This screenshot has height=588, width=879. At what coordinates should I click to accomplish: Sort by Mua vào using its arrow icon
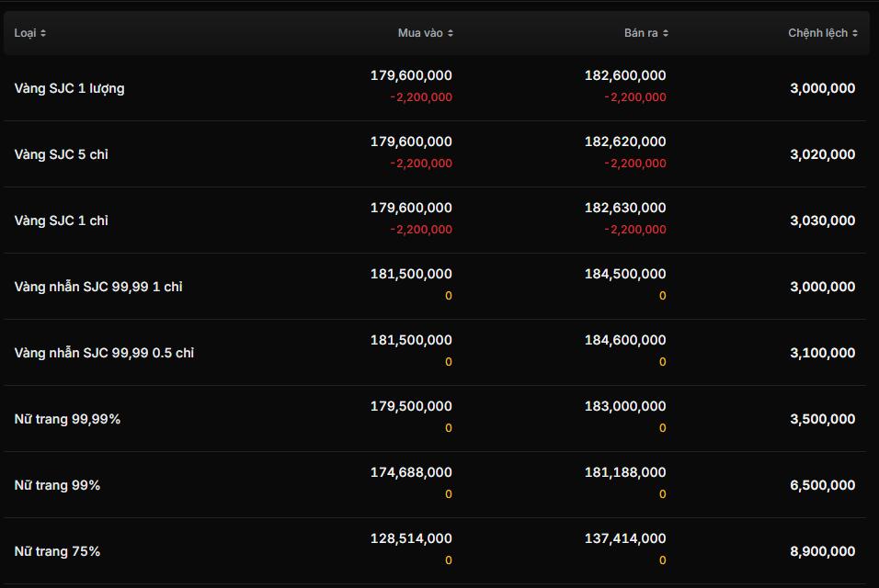pos(451,33)
